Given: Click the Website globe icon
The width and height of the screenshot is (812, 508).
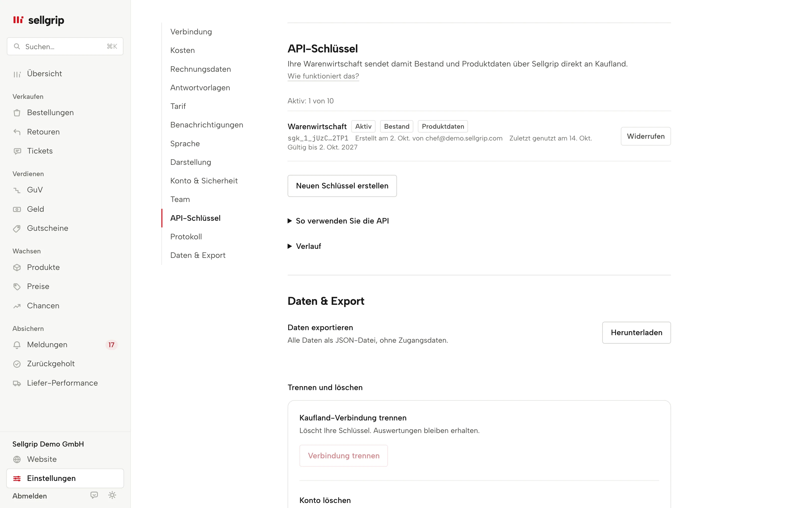Looking at the screenshot, I should click(17, 459).
